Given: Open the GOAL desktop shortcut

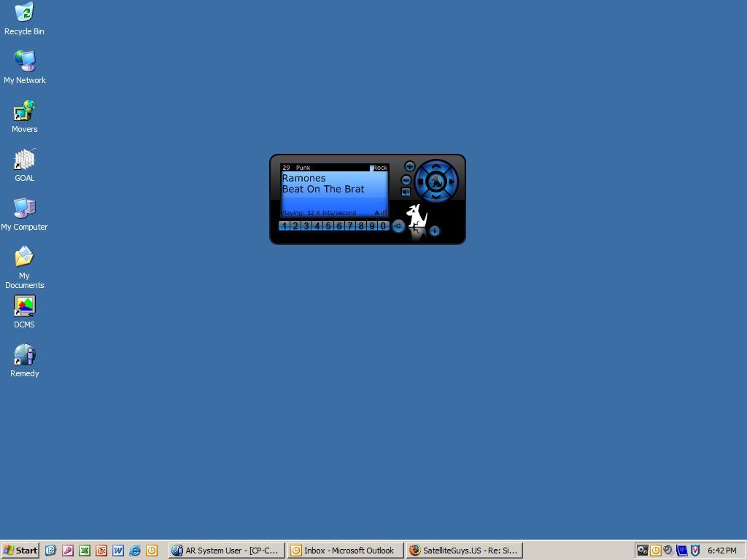Looking at the screenshot, I should [x=24, y=166].
